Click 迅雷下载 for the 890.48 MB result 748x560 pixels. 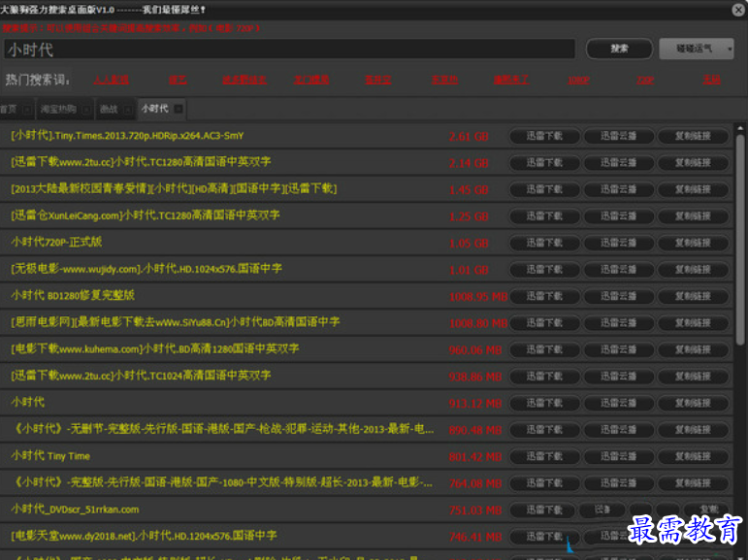(545, 430)
